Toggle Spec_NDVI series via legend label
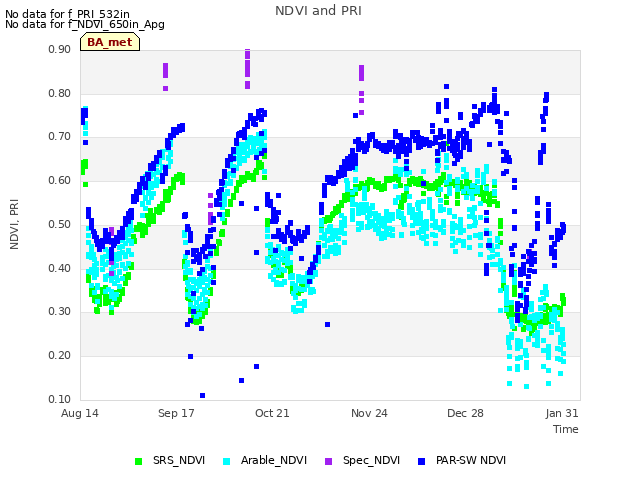The width and height of the screenshot is (640, 480). 371,460
